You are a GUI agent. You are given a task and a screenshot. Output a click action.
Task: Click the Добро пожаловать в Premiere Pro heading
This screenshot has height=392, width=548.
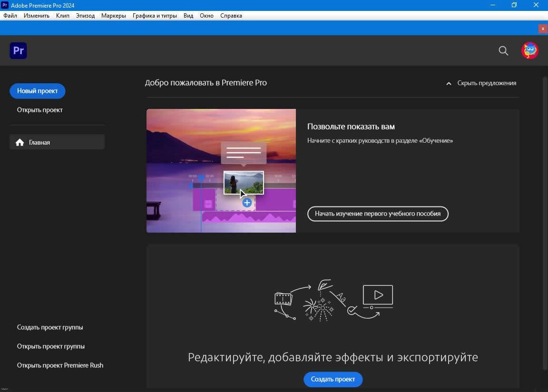click(x=206, y=83)
